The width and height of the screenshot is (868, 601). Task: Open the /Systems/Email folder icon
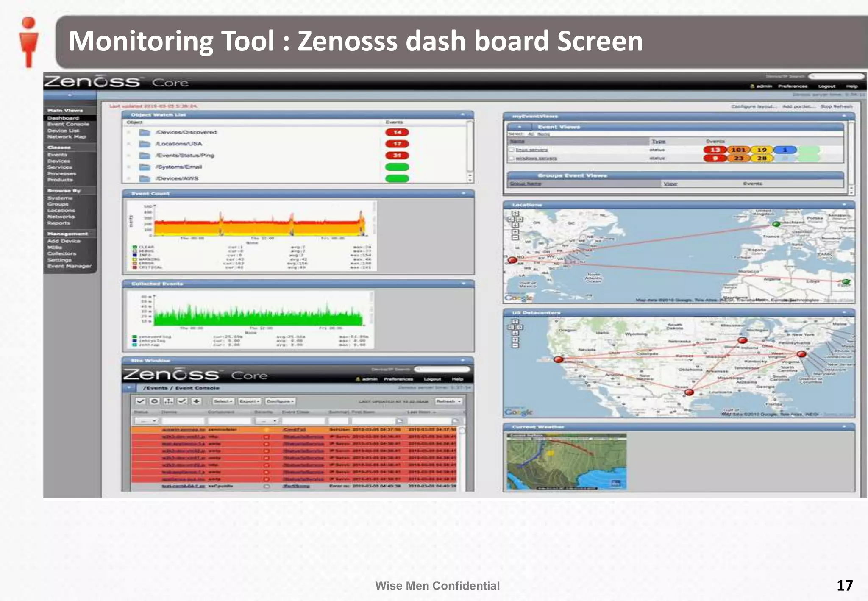(145, 167)
